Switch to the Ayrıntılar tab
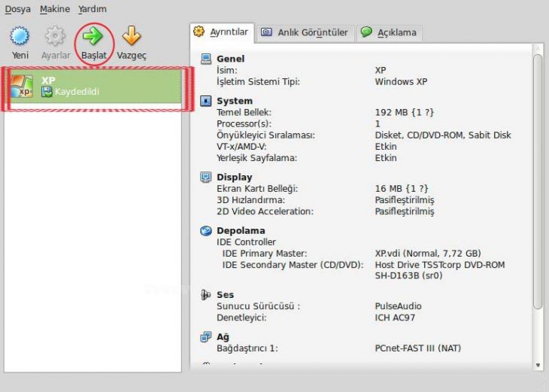The width and height of the screenshot is (549, 392). (222, 32)
